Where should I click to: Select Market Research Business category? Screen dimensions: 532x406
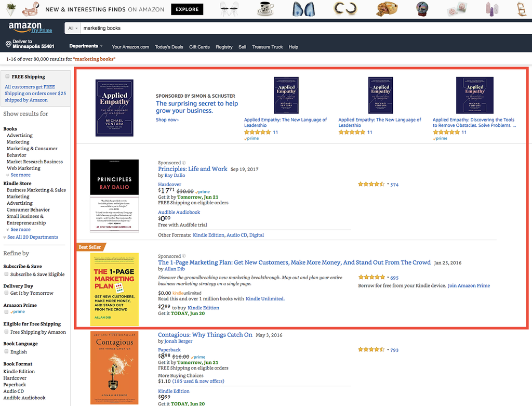point(35,162)
